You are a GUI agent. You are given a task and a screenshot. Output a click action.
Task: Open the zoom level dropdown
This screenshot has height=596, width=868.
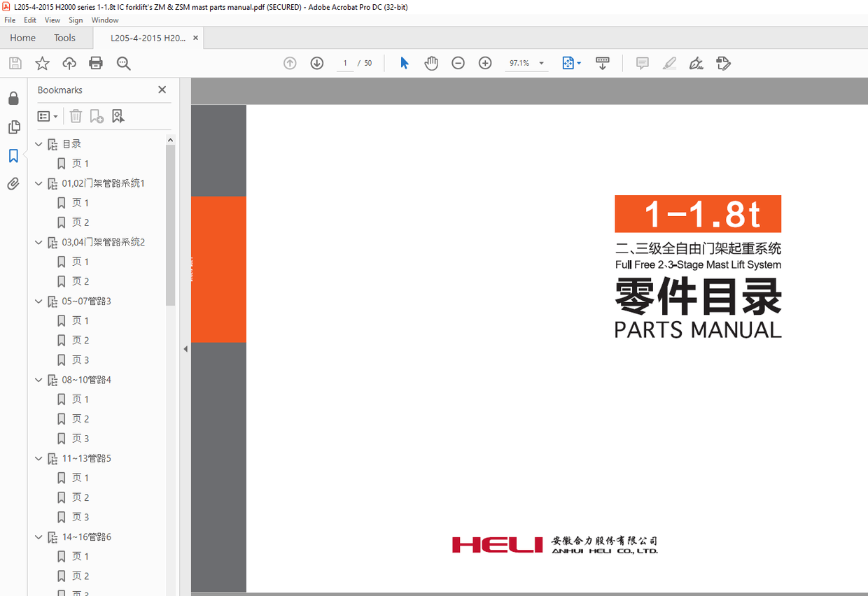[541, 64]
